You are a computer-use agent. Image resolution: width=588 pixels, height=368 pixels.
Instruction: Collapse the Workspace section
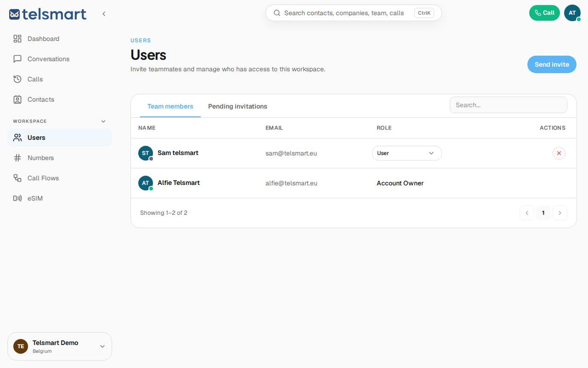pyautogui.click(x=103, y=121)
